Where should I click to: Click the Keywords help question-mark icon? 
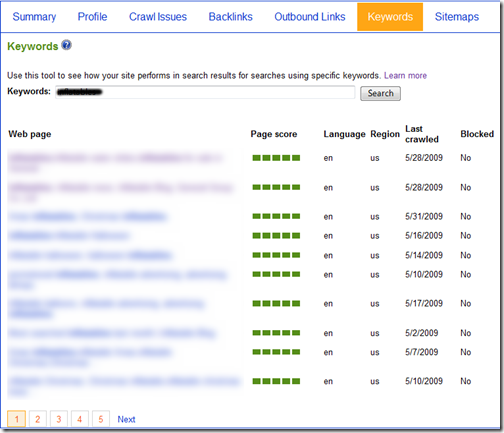67,45
